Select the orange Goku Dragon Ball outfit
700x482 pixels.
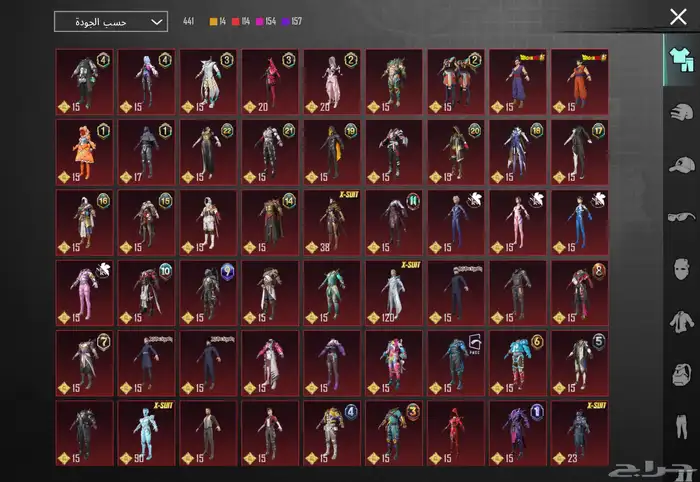click(579, 81)
